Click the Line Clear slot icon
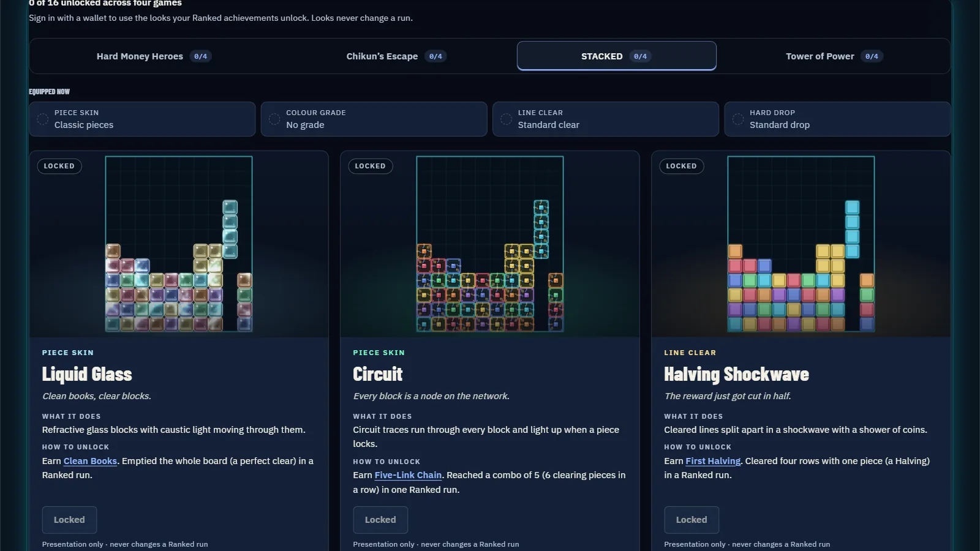The width and height of the screenshot is (980, 551). coord(506,119)
